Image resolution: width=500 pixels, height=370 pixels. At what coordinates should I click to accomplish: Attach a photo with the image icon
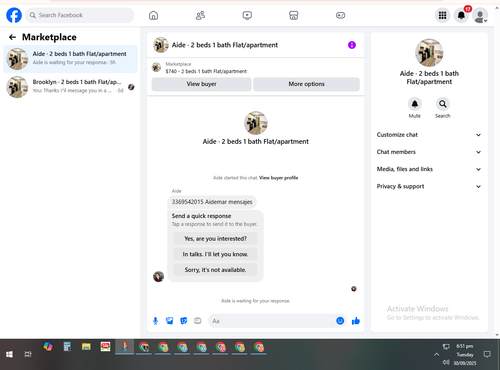[170, 321]
